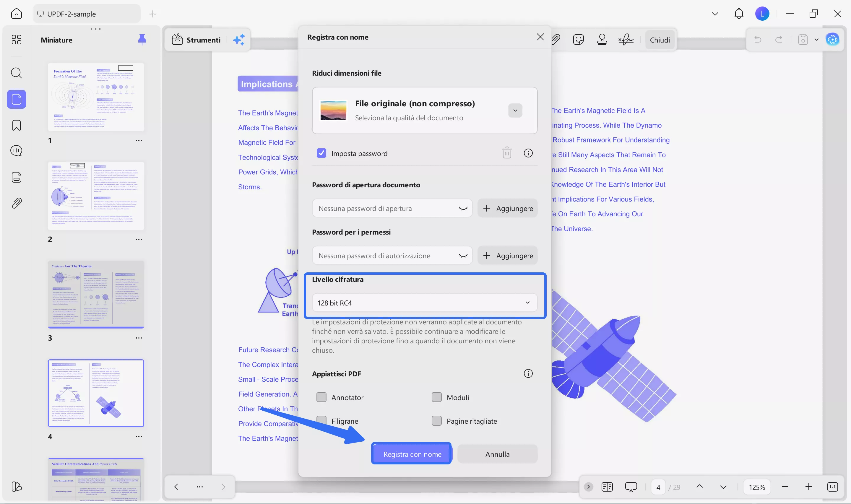Disable the Imposta password checkbox

coord(321,153)
